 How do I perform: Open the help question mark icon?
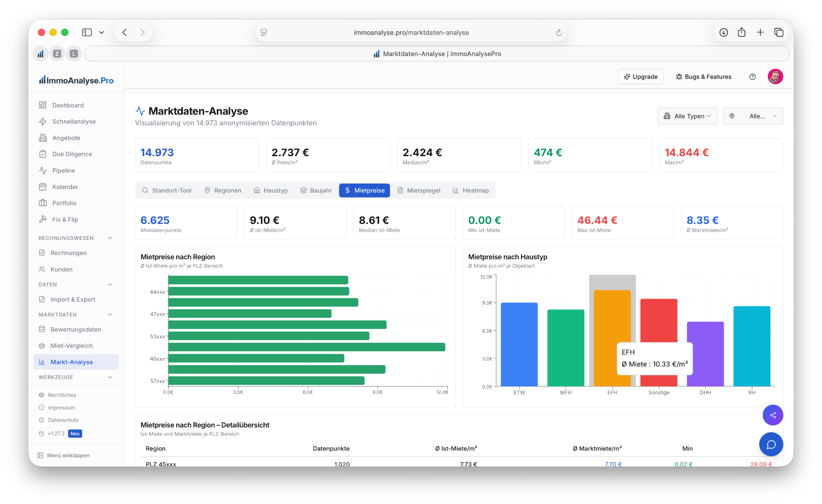click(x=752, y=77)
